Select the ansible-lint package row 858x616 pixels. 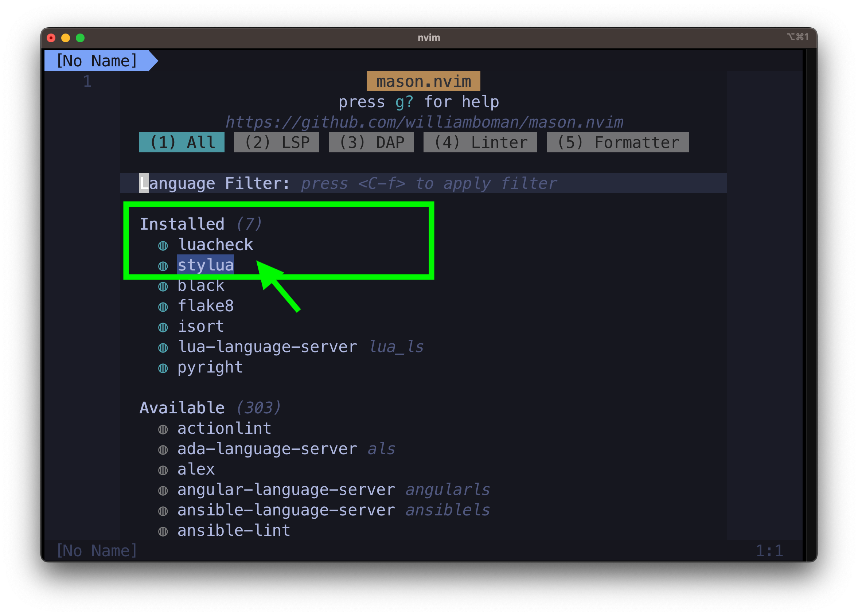point(234,530)
